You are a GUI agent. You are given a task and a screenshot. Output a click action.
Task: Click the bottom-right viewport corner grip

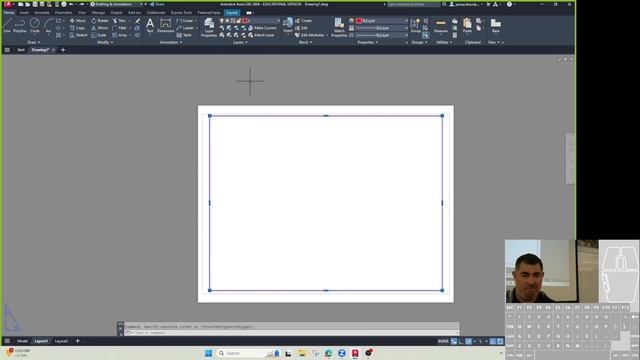coord(442,291)
